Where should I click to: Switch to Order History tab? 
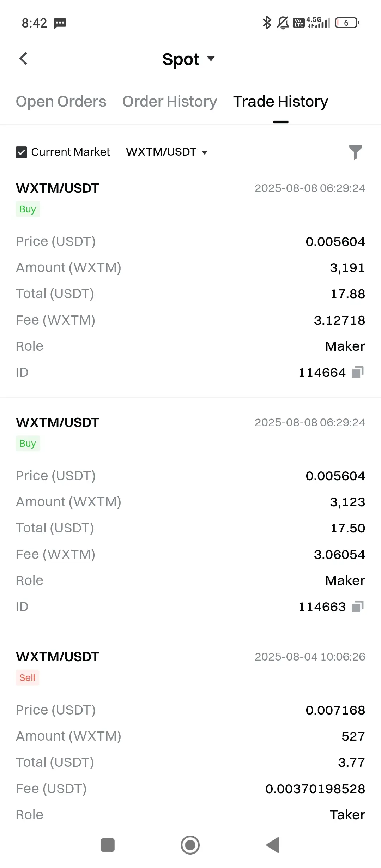coord(170,102)
